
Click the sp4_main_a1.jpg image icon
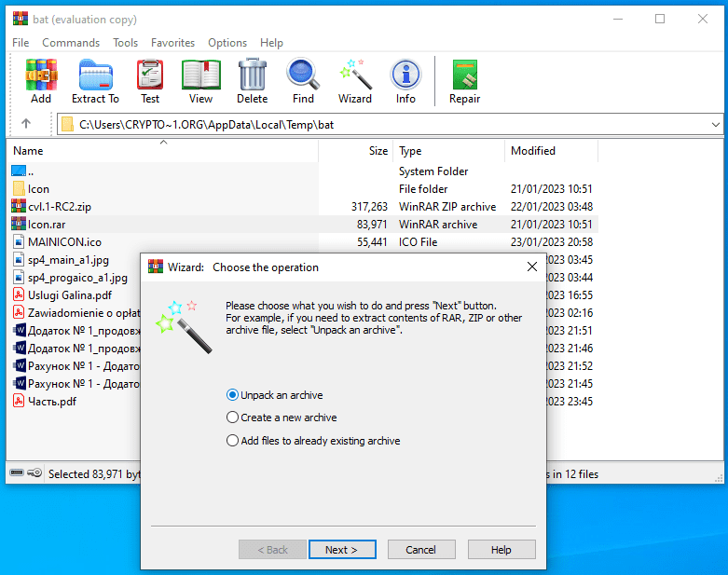[19, 259]
